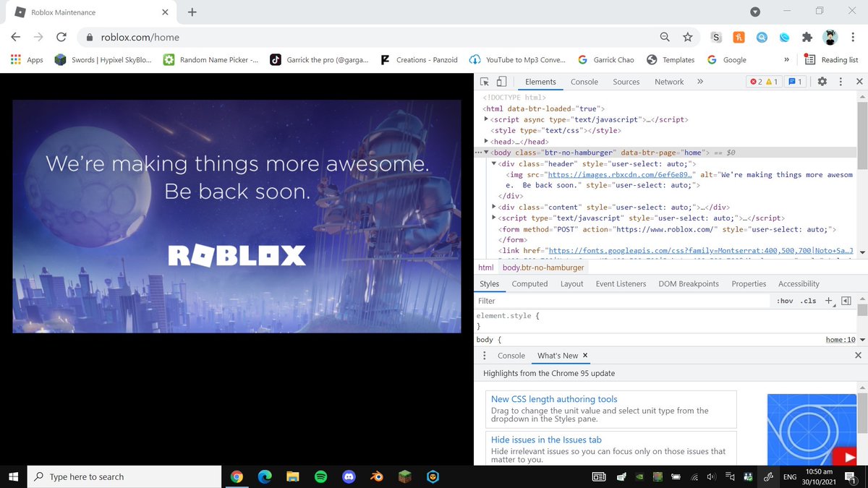This screenshot has width=868, height=488.
Task: Switch to the Console tab in DevTools
Action: pyautogui.click(x=584, y=82)
